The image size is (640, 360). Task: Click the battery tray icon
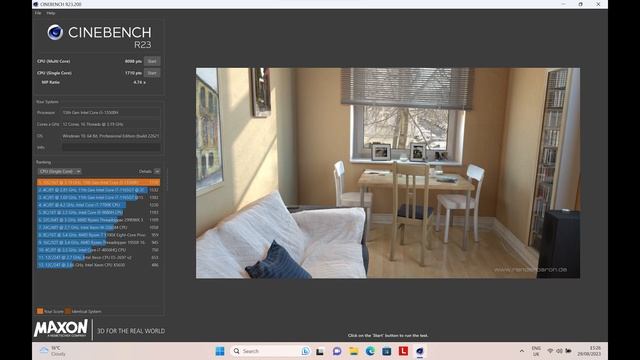click(x=568, y=351)
